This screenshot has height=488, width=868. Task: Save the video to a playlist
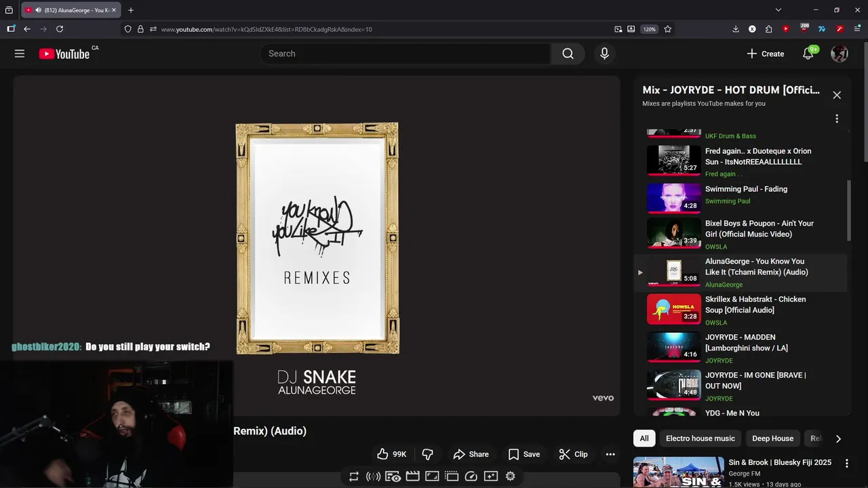click(524, 454)
